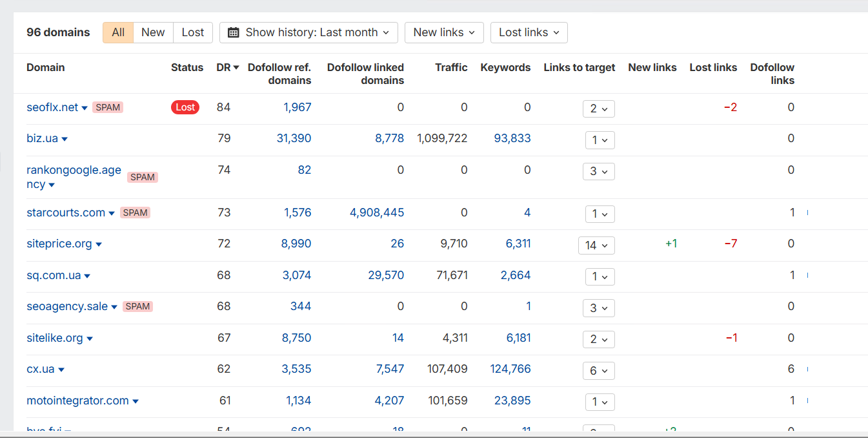Screen dimensions: 868x438
Task: Click the SPAM tag beside starcourts.com
Action: pos(135,213)
